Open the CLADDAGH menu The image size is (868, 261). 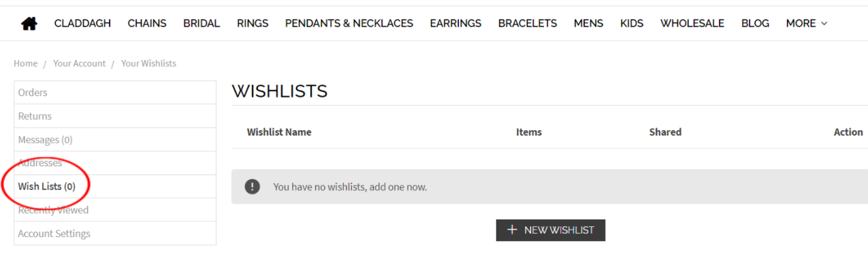[82, 23]
